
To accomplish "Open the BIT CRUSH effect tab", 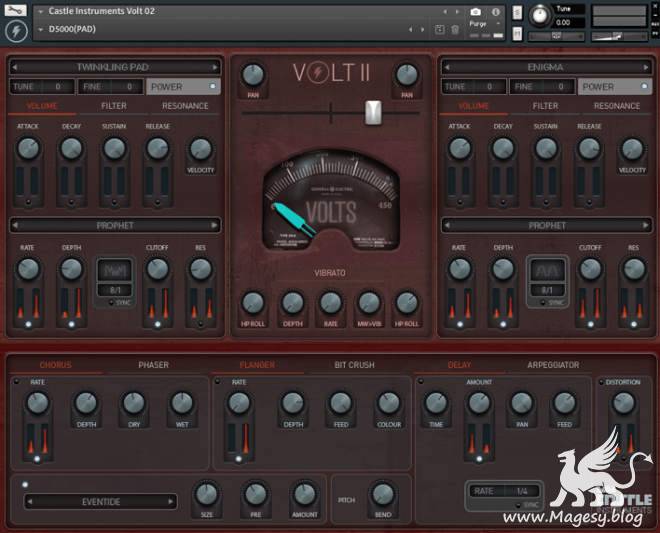I will (x=354, y=365).
